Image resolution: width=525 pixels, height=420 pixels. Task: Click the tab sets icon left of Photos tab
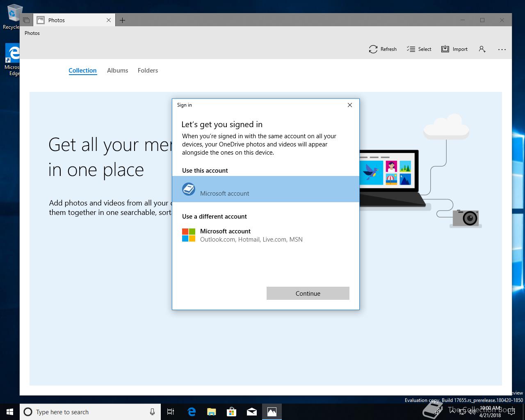point(26,20)
